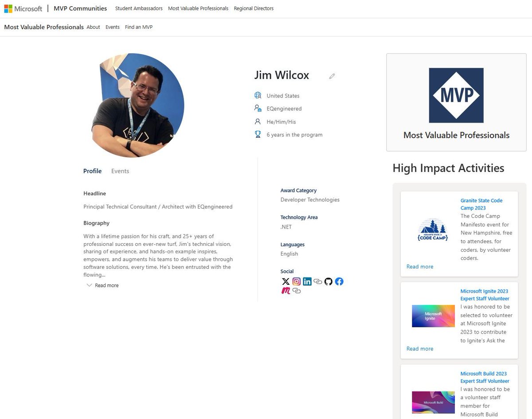The height and width of the screenshot is (419, 532).
Task: Open Jim's X (Twitter) profile icon
Action: pyautogui.click(x=286, y=281)
